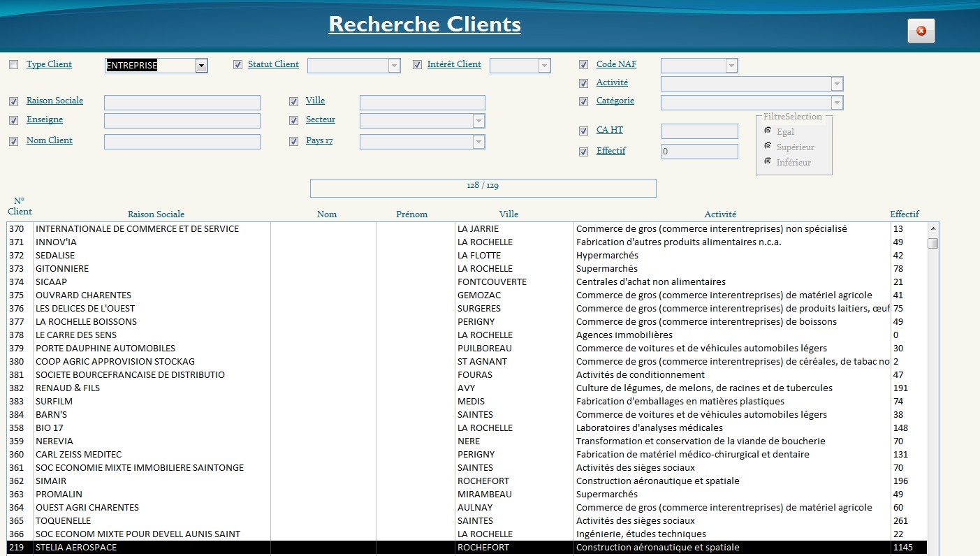
Task: Focus the Raison Sociale input field
Action: (x=182, y=103)
